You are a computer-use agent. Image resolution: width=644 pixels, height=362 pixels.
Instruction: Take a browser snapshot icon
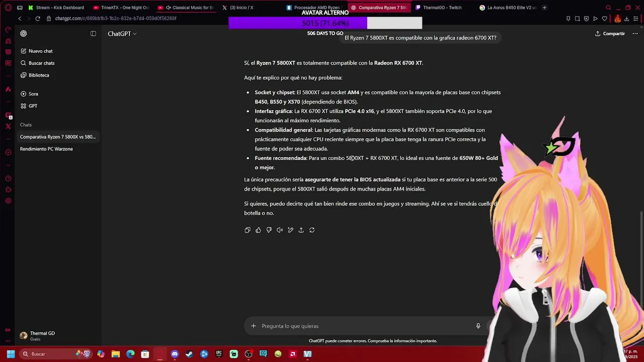coord(577,19)
